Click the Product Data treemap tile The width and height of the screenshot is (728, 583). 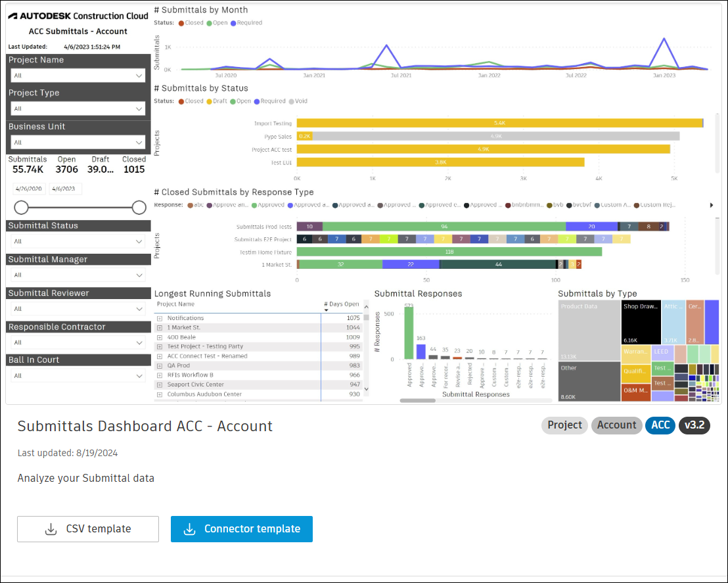pyautogui.click(x=589, y=331)
